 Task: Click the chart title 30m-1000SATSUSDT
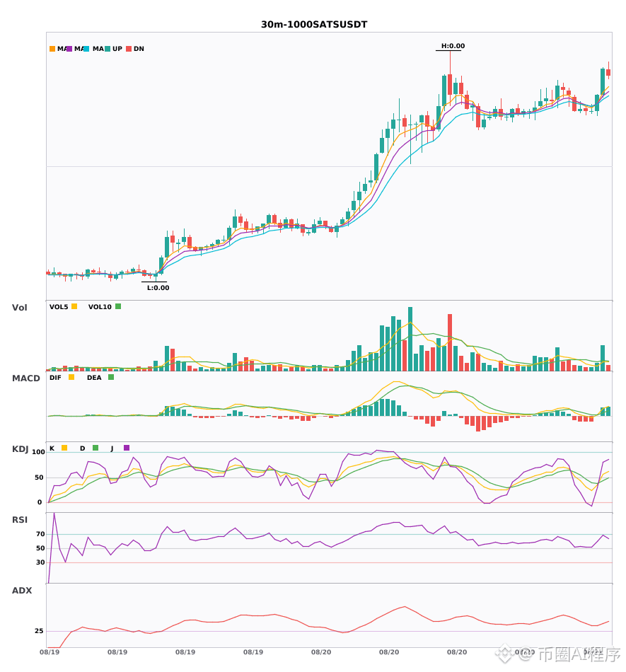314,25
